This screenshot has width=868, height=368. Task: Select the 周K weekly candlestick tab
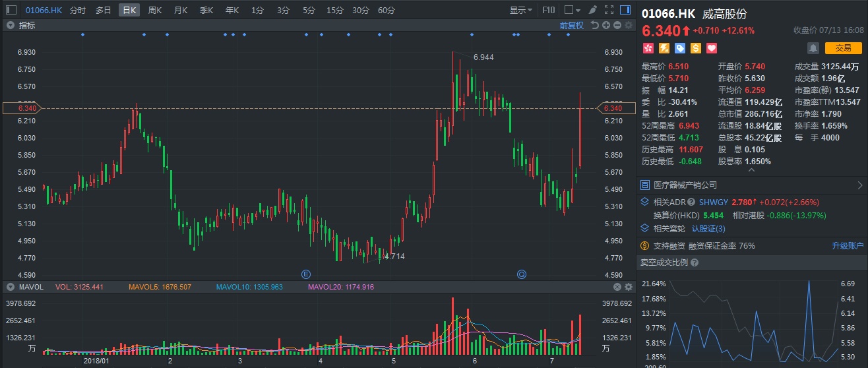pyautogui.click(x=155, y=10)
